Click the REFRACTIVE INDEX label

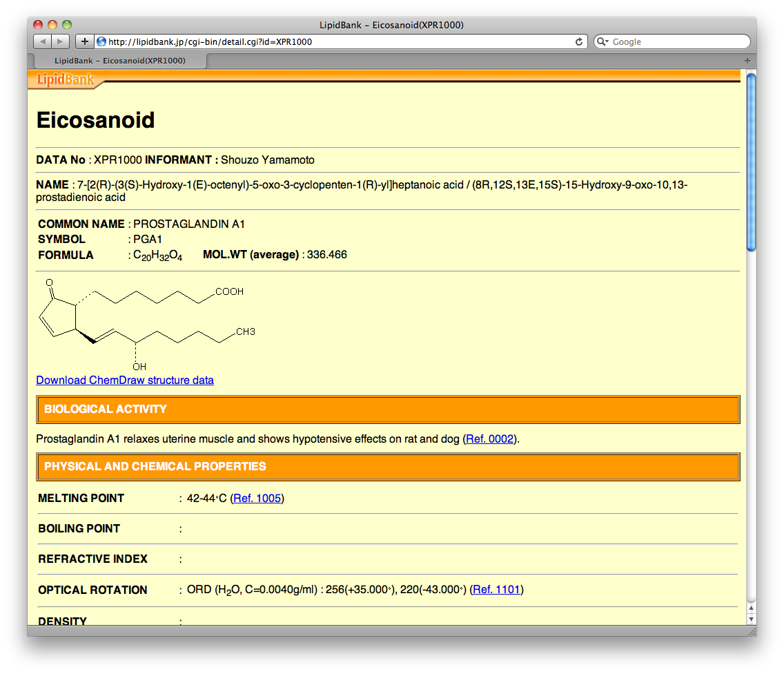coord(93,559)
